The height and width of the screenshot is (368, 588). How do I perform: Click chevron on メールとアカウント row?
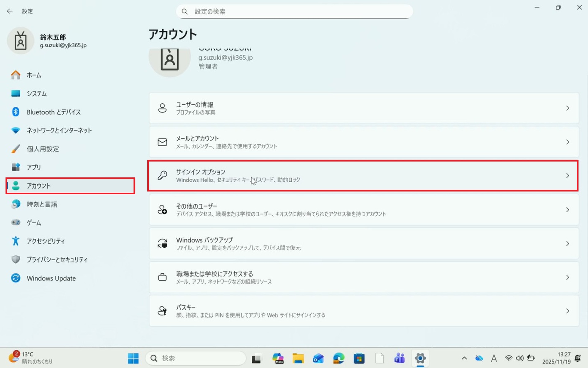567,142
